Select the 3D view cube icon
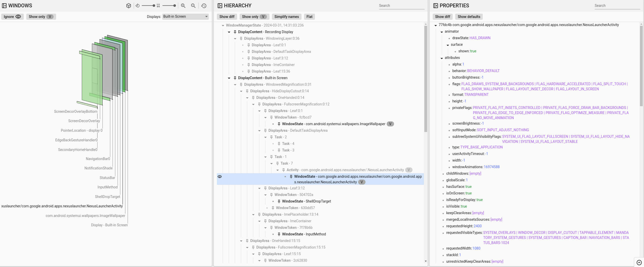The height and width of the screenshot is (267, 644). click(x=129, y=6)
